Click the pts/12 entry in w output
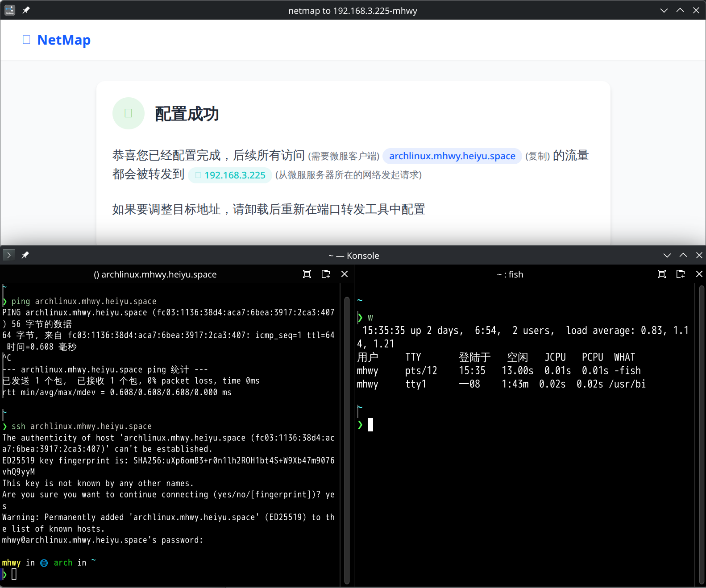706x588 pixels. click(x=421, y=371)
